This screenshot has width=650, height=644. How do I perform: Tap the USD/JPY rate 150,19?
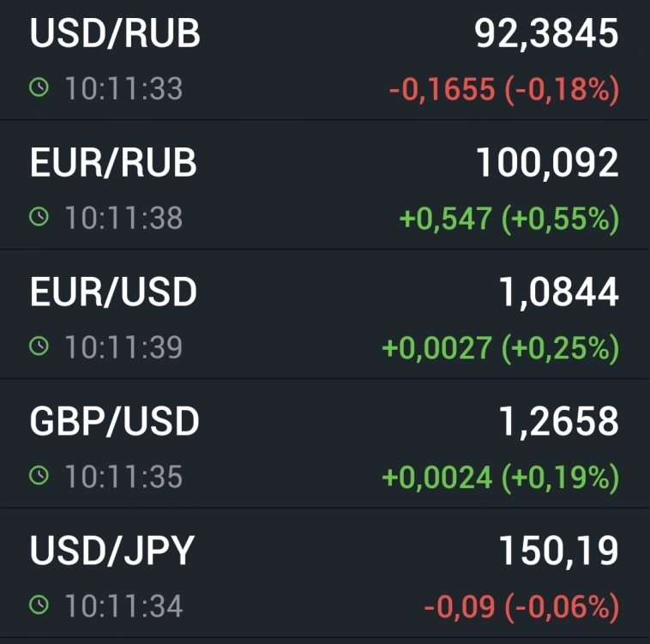558,551
